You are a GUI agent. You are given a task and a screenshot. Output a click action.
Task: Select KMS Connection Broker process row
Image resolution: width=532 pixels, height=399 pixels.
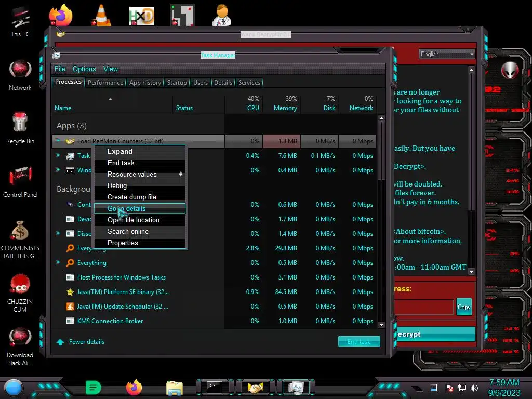[214, 321]
